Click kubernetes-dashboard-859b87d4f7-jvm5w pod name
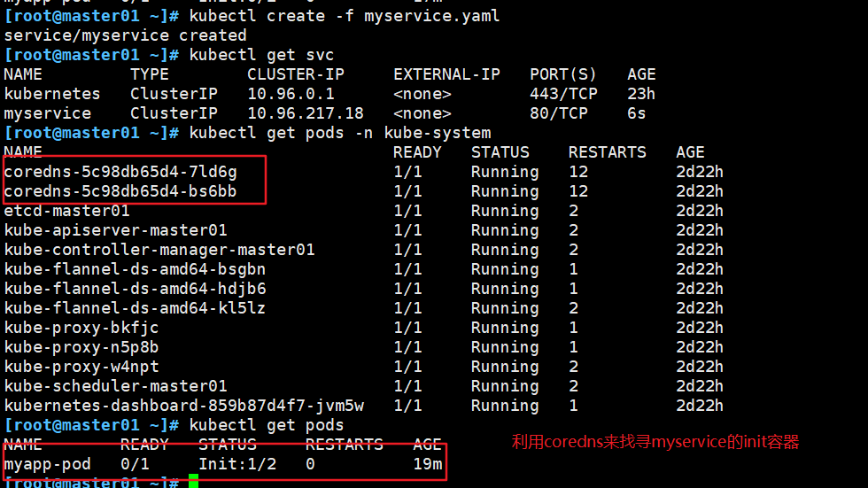The height and width of the screenshot is (488, 868). pyautogui.click(x=184, y=406)
